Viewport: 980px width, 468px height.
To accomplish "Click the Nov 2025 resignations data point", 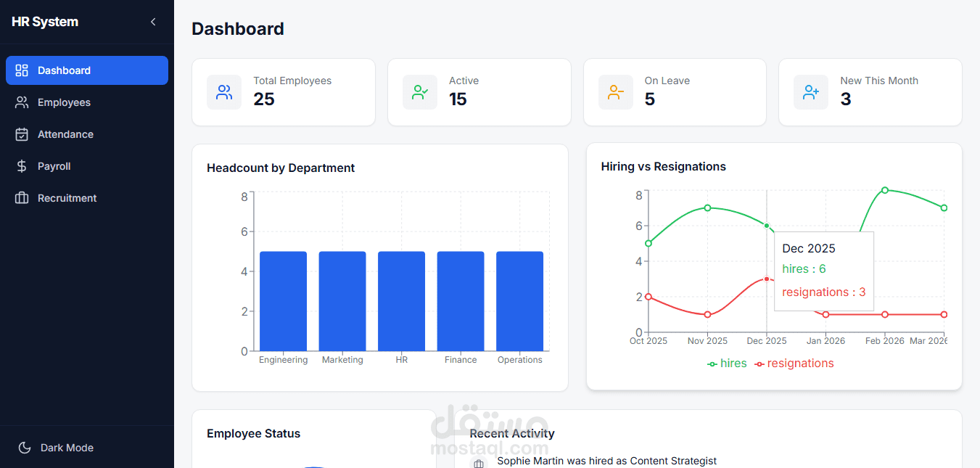I will point(707,314).
